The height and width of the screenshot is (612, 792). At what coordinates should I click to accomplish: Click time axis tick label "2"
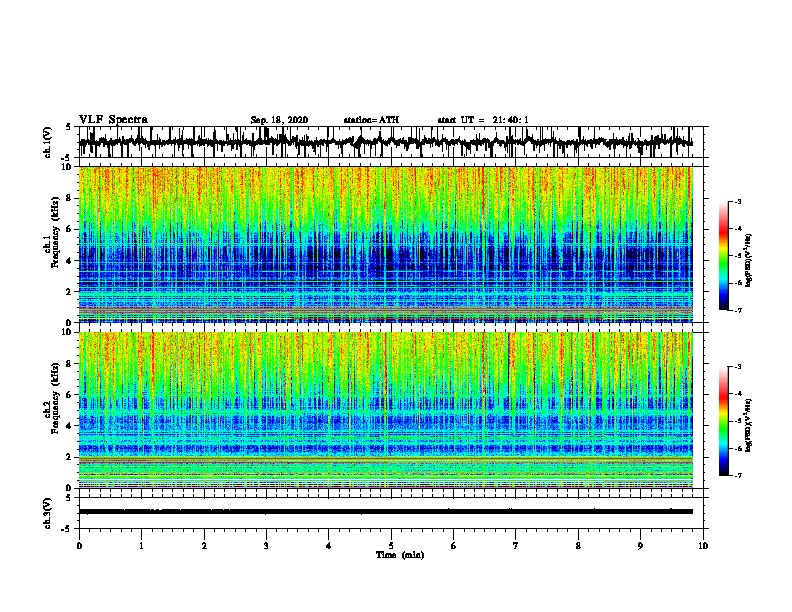coord(204,546)
